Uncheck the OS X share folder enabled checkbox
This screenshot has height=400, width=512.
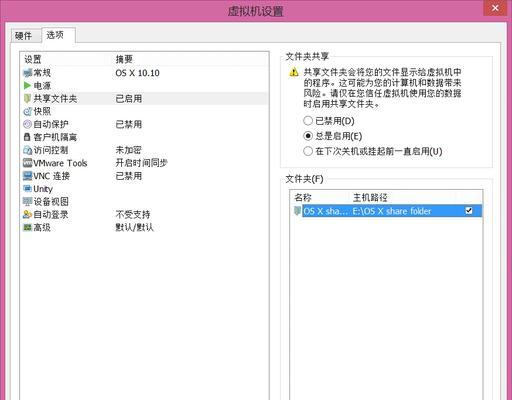(x=469, y=211)
